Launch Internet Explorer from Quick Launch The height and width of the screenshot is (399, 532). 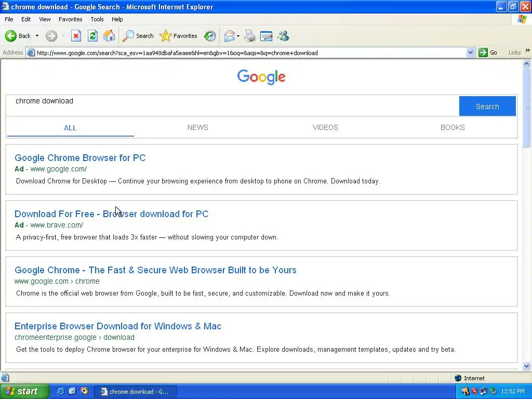[60, 391]
